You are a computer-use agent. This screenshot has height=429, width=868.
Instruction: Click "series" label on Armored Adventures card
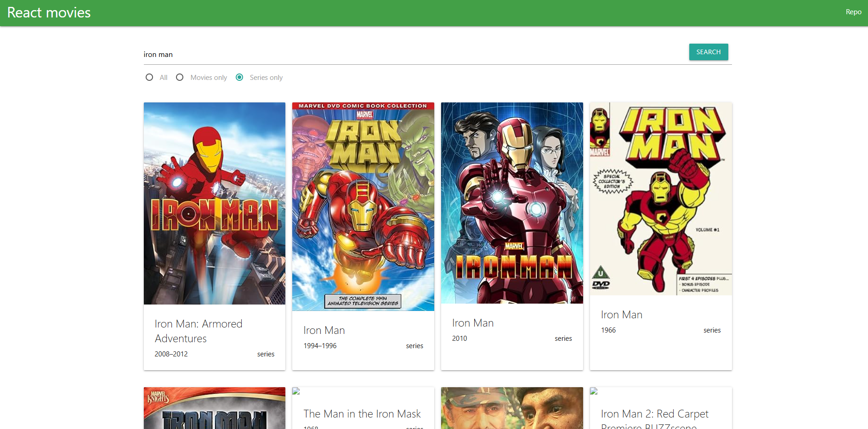point(266,354)
